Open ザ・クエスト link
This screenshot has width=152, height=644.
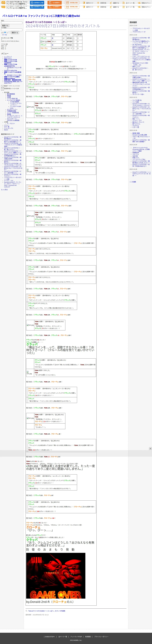point(11,124)
